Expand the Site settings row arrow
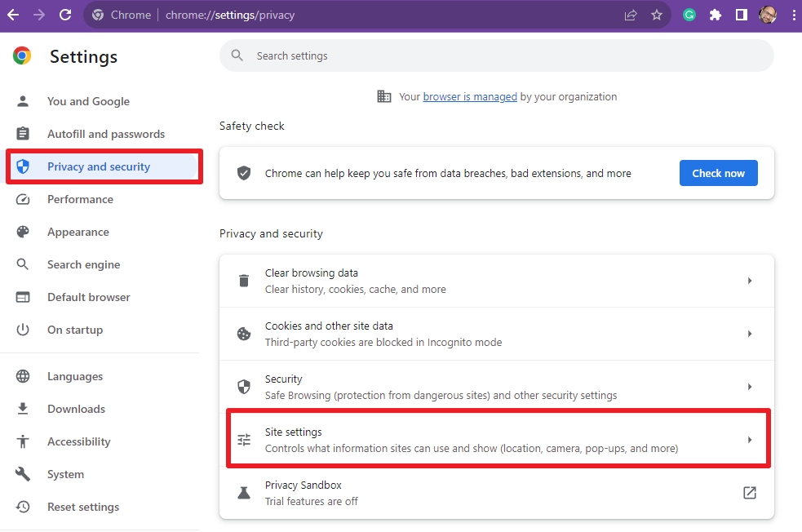 pyautogui.click(x=749, y=440)
